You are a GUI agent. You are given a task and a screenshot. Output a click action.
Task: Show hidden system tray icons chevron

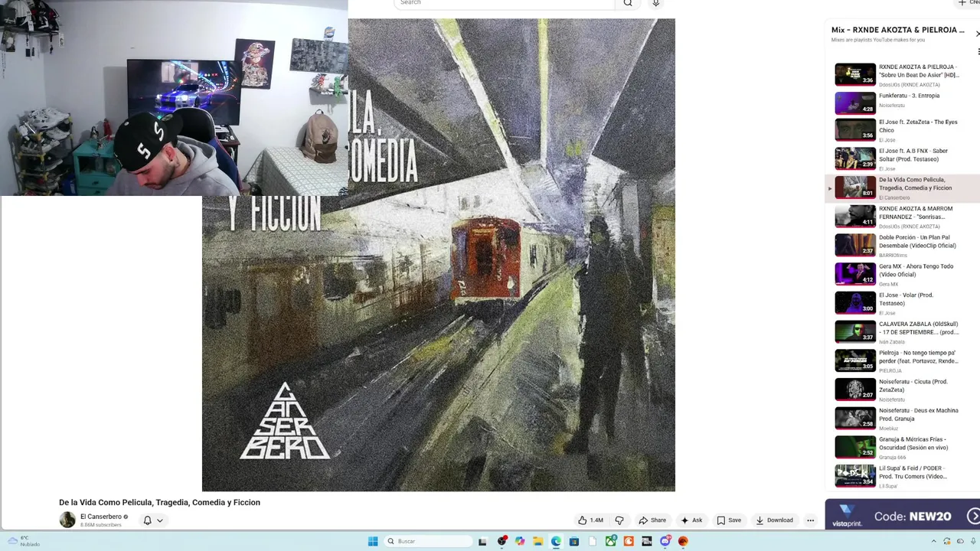coord(933,541)
